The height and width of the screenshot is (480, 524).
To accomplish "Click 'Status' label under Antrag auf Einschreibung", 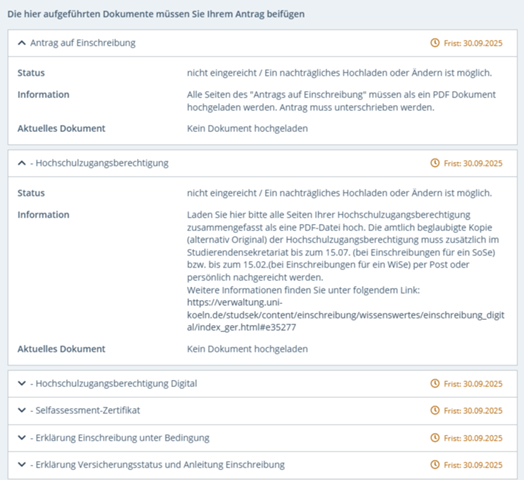I will pos(31,73).
